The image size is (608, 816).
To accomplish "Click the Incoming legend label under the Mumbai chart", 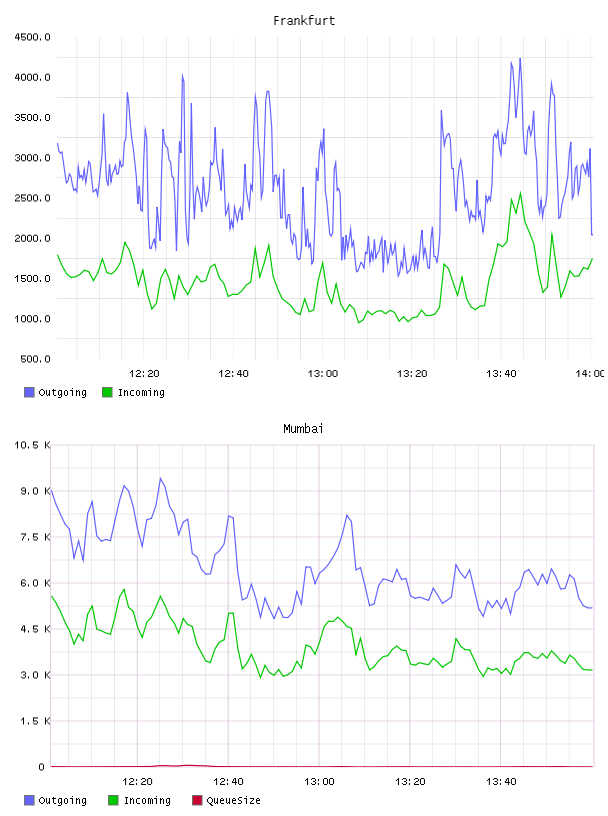I will [147, 801].
